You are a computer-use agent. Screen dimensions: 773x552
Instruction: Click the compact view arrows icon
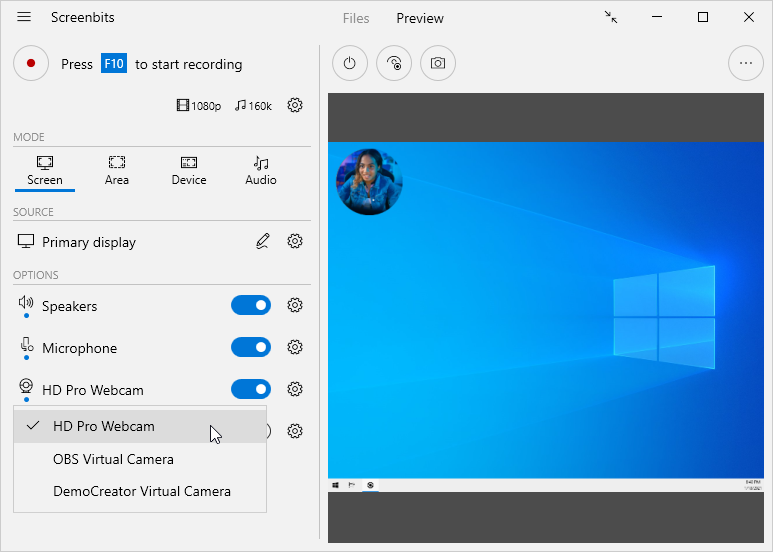[x=611, y=17]
